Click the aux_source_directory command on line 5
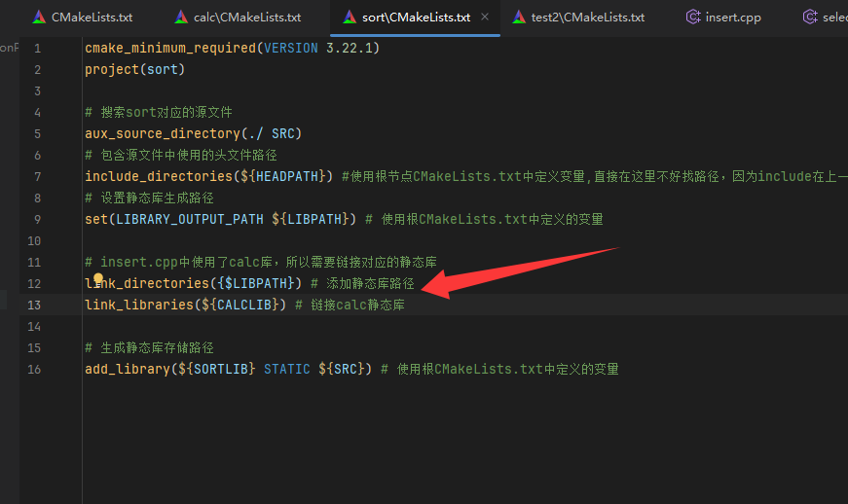Viewport: 848px width, 504px height. click(162, 133)
